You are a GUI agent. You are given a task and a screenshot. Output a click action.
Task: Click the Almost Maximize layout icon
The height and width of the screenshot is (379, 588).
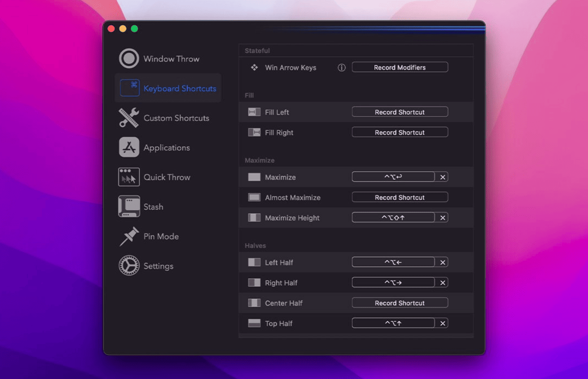coord(254,197)
